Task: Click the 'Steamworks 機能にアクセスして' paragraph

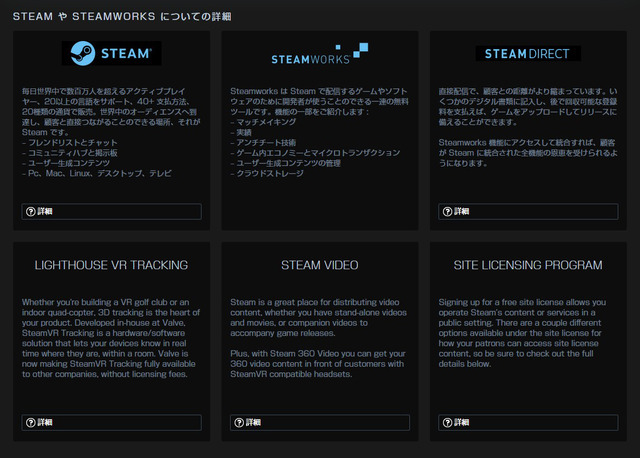Action: point(528,153)
